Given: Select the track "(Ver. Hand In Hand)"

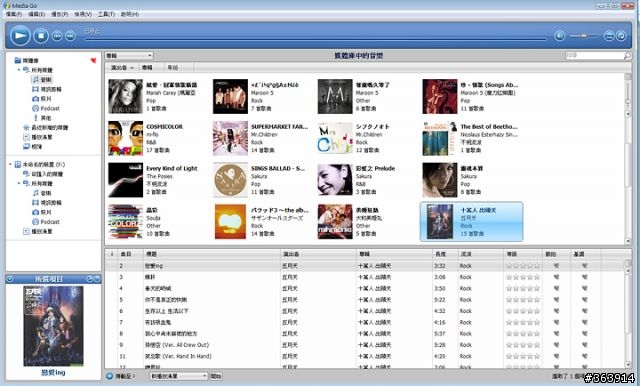Looking at the screenshot, I should point(178,356).
